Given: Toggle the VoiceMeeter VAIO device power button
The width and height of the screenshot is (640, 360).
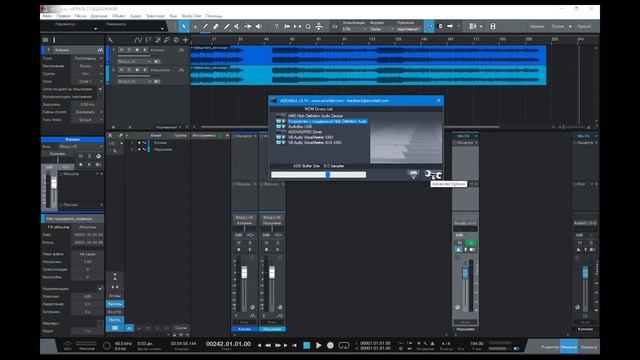Looking at the screenshot, I should click(281, 137).
